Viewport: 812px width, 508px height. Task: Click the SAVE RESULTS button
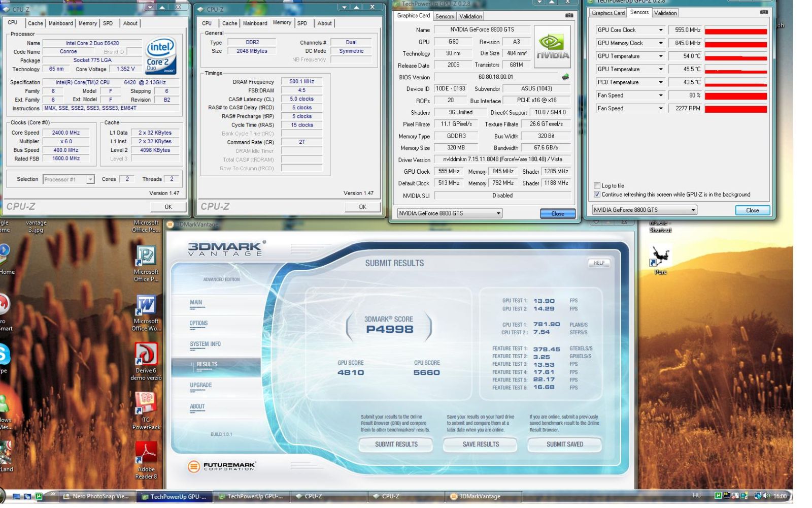(481, 444)
